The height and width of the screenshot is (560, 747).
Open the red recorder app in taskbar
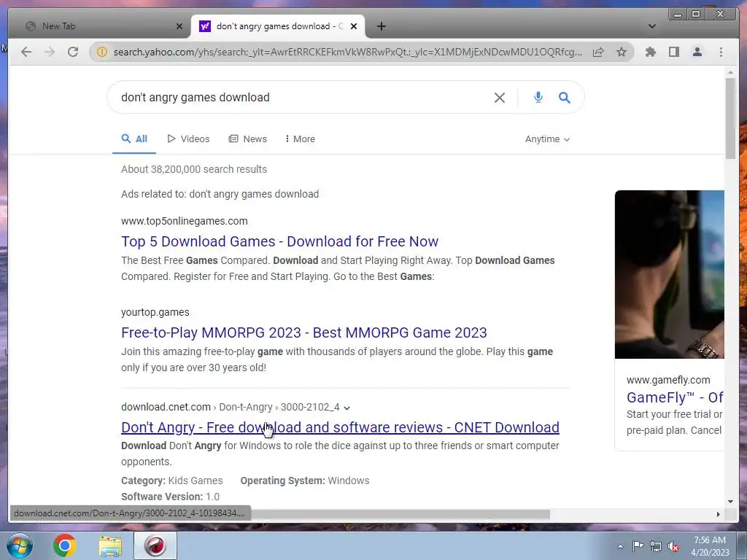pos(155,545)
